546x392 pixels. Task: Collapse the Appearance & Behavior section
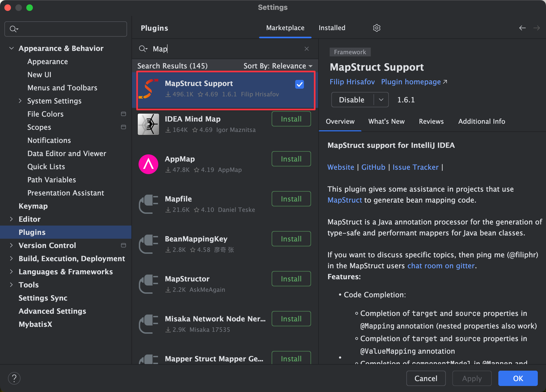pos(12,48)
